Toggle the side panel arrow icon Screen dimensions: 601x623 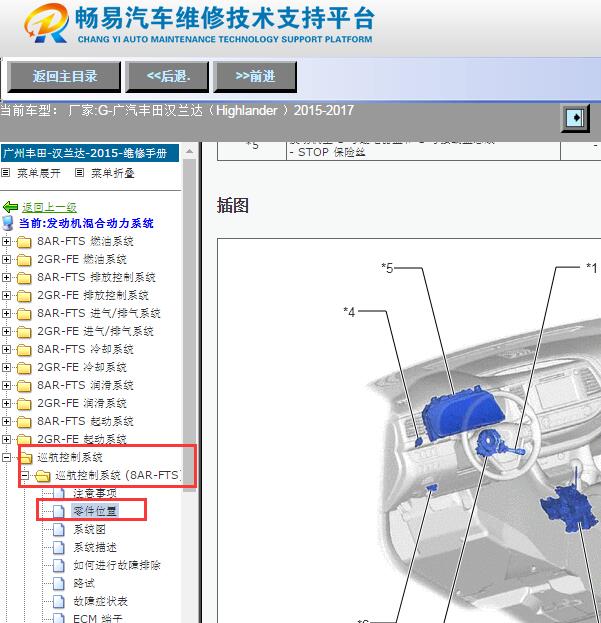pos(575,118)
